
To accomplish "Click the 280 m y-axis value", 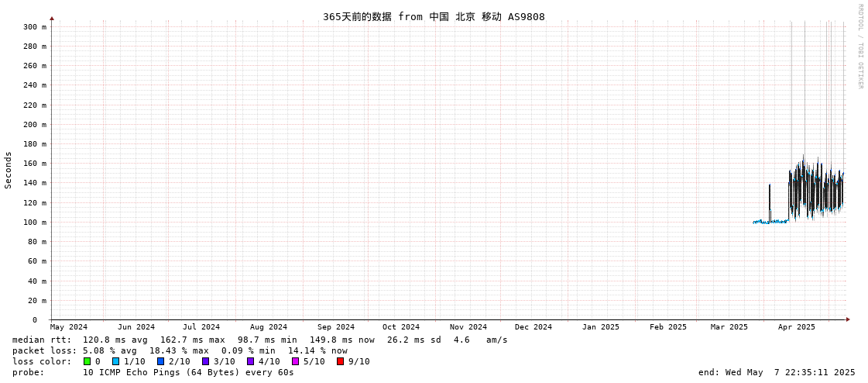I will coord(35,46).
